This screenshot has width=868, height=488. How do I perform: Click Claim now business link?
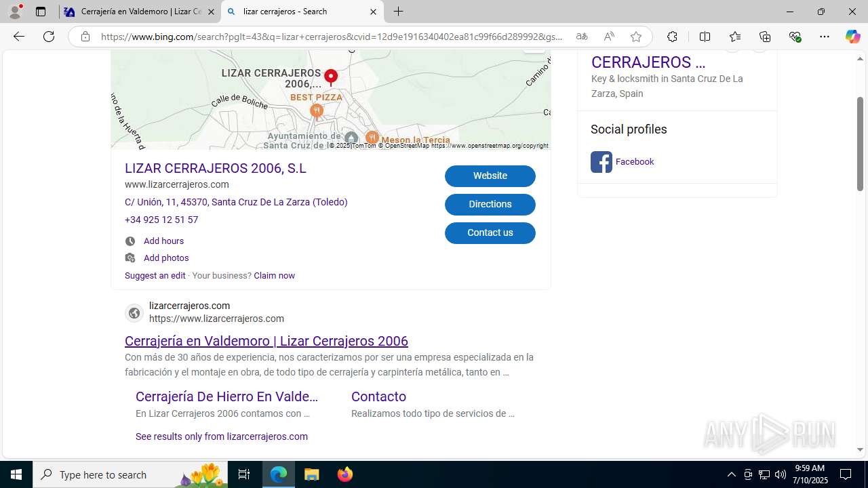tap(274, 275)
